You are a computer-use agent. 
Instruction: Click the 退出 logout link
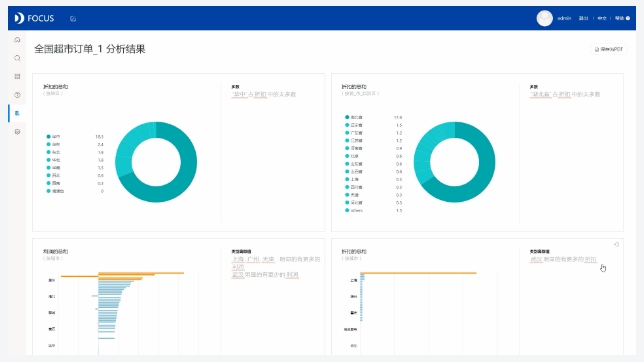pos(583,18)
